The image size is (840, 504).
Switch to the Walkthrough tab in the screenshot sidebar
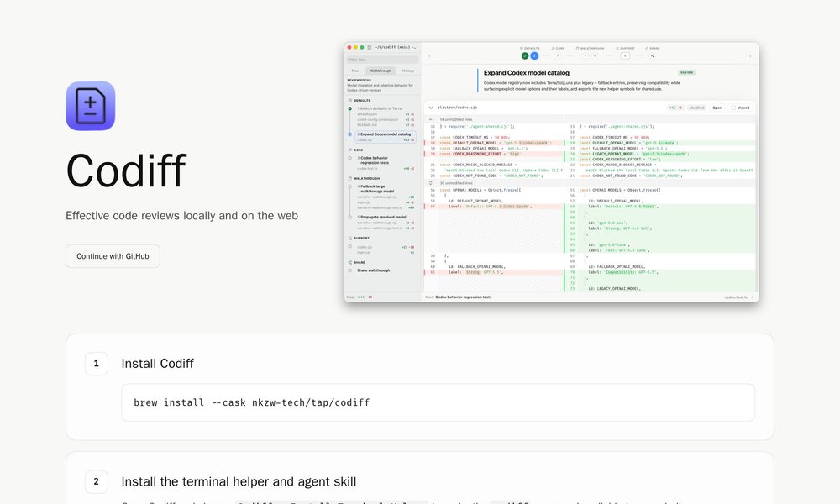[381, 71]
